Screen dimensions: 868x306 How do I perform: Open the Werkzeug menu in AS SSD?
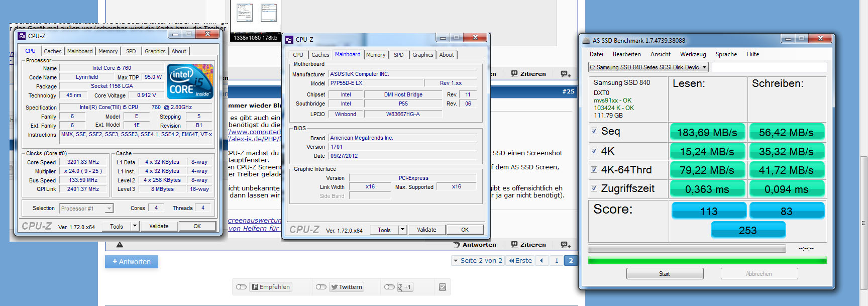(x=693, y=54)
